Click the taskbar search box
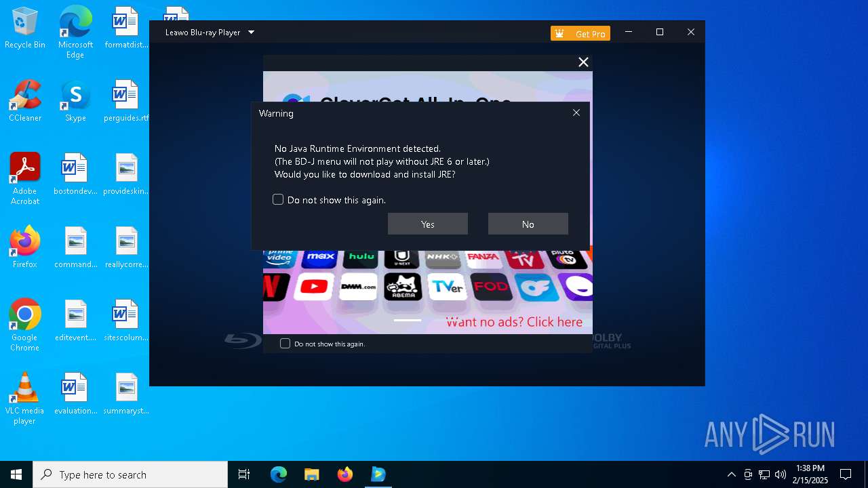This screenshot has height=488, width=868. tap(130, 474)
